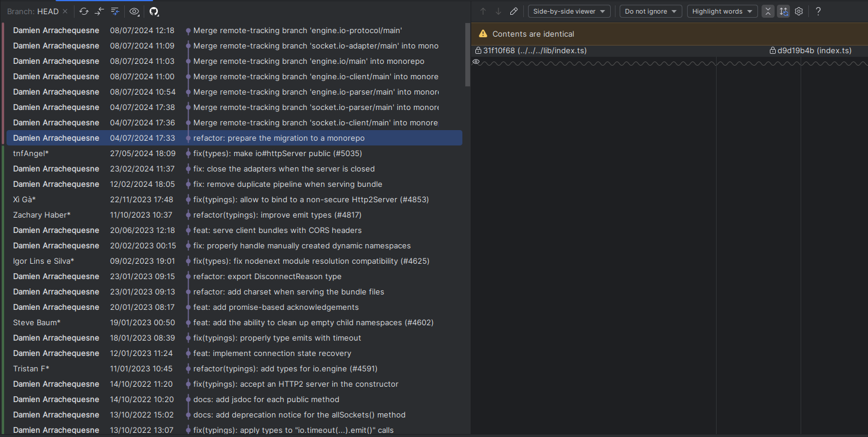868x437 pixels.
Task: Open the Side-by-side viewer dropdown
Action: point(569,11)
